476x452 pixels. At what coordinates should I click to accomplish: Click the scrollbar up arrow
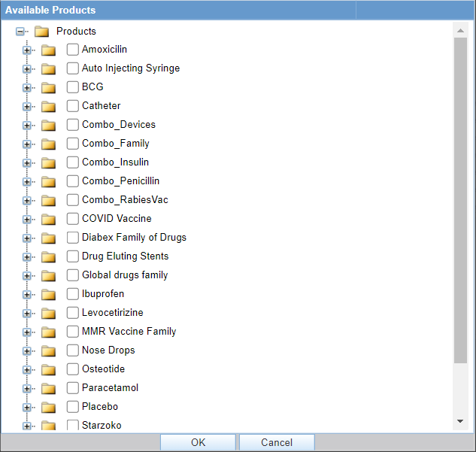click(460, 30)
